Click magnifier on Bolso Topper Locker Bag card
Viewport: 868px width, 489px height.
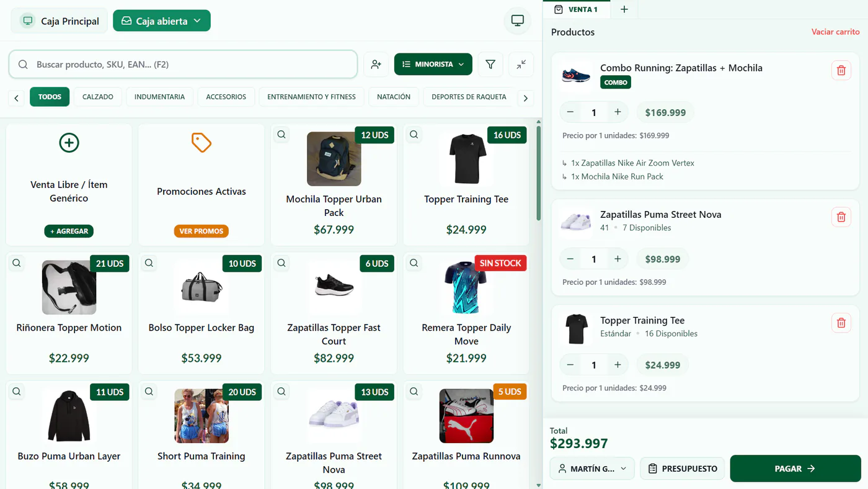tap(149, 263)
